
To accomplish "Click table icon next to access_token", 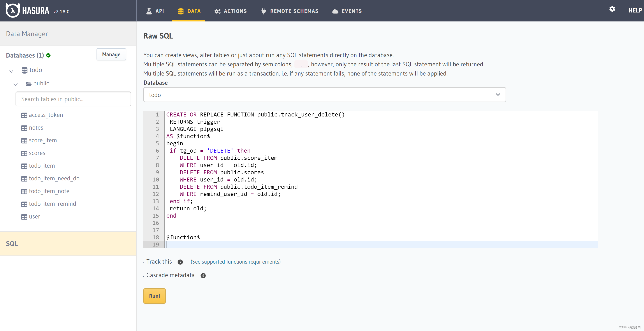I will click(x=24, y=115).
